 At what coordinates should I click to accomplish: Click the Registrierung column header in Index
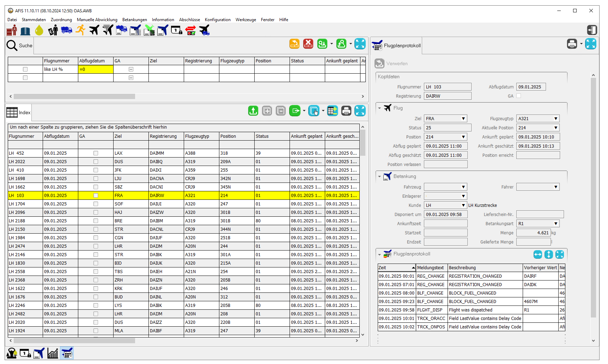166,136
